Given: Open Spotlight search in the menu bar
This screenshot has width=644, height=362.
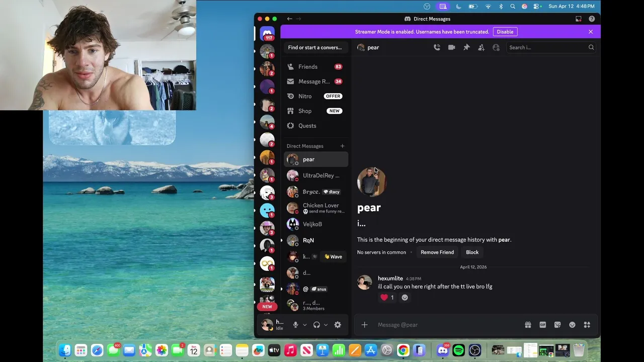Looking at the screenshot, I should [513, 6].
